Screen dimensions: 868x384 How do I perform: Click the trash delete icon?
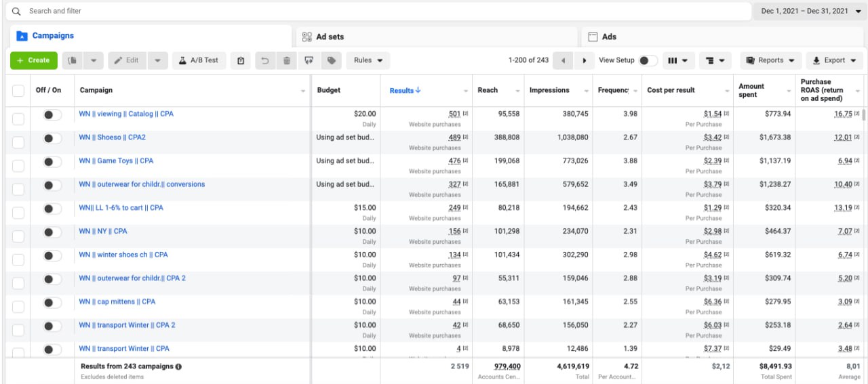tap(287, 60)
